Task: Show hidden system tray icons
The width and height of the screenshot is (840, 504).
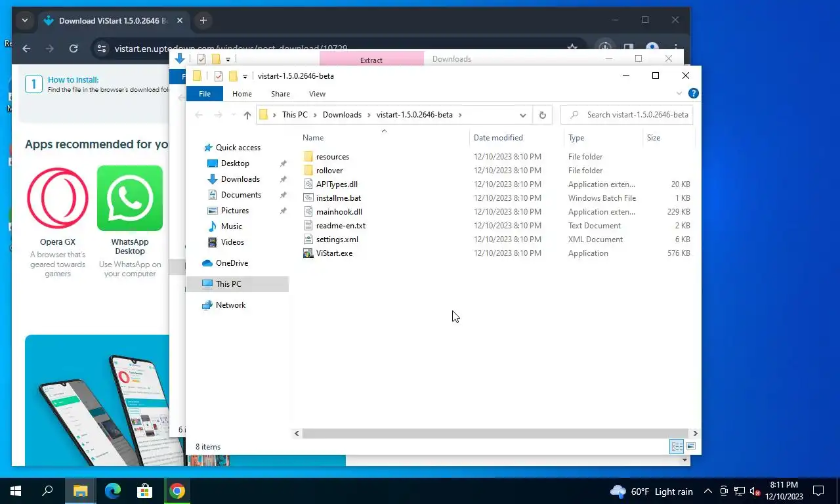Action: point(708,491)
